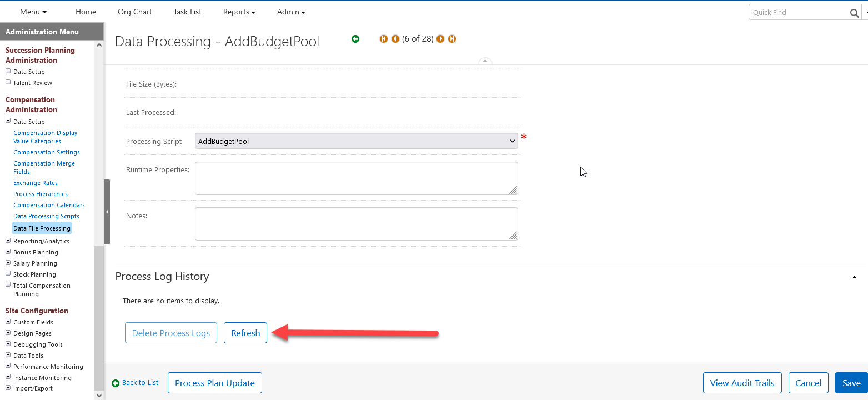The width and height of the screenshot is (868, 400).
Task: Open the Compensation Merge Fields link
Action: pos(44,167)
